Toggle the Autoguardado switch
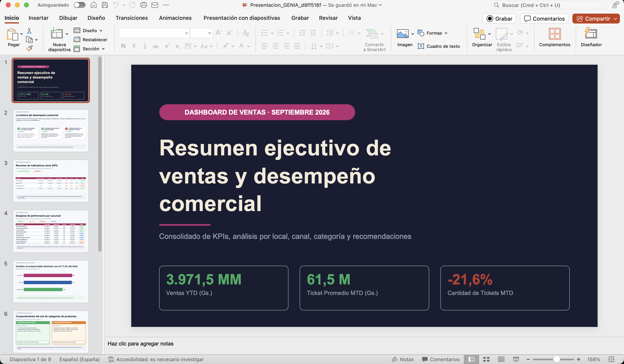624x364 pixels. (x=79, y=5)
